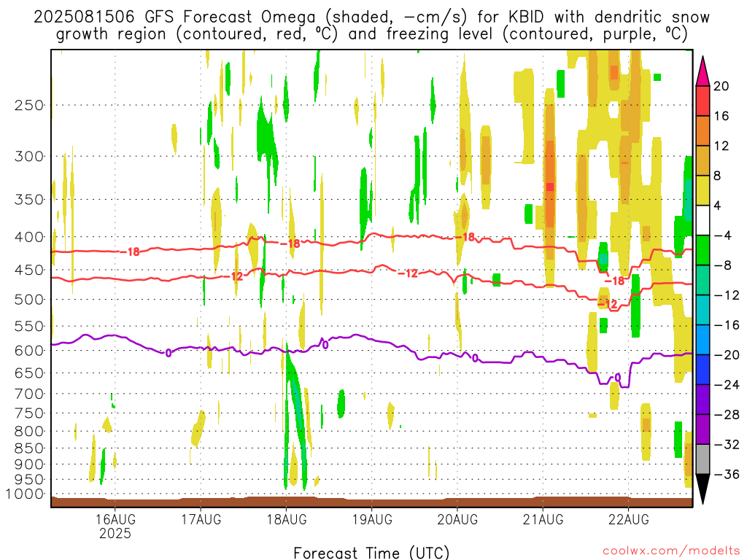Click the 300 pressure level label
Viewport: 747px width, 560px height.
29,156
